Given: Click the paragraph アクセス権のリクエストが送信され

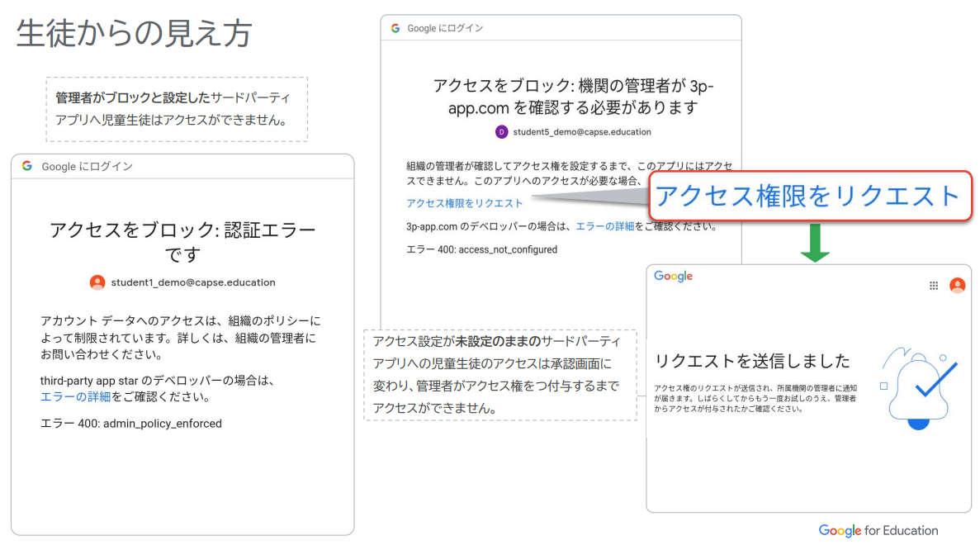Looking at the screenshot, I should [755, 399].
